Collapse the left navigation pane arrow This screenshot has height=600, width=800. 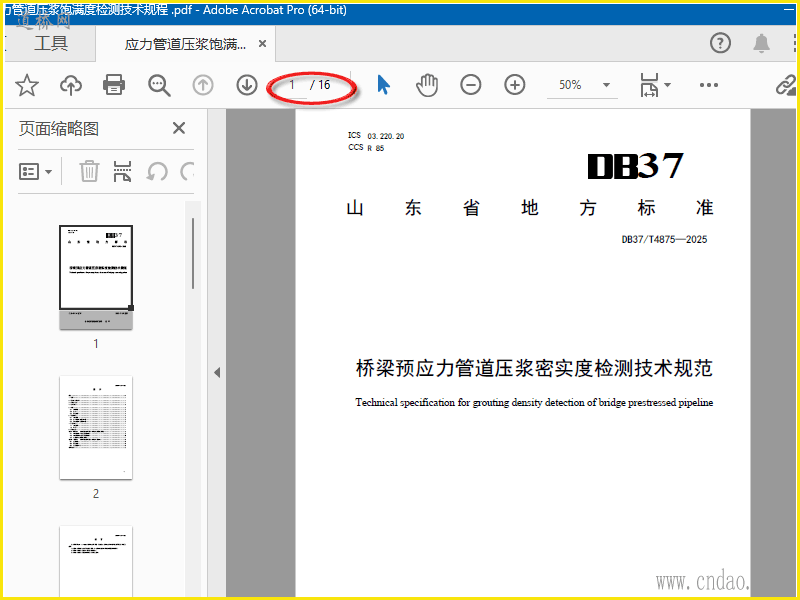pos(217,372)
